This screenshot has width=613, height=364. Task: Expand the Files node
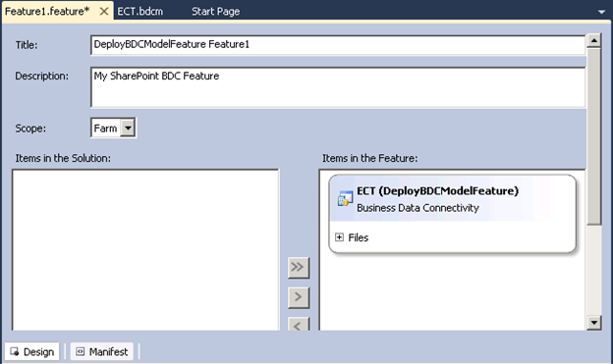[x=339, y=237]
